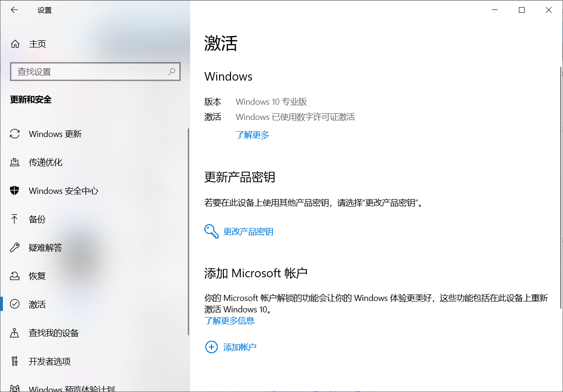Select 备份 in sidebar
This screenshot has width=563, height=392.
pos(38,219)
